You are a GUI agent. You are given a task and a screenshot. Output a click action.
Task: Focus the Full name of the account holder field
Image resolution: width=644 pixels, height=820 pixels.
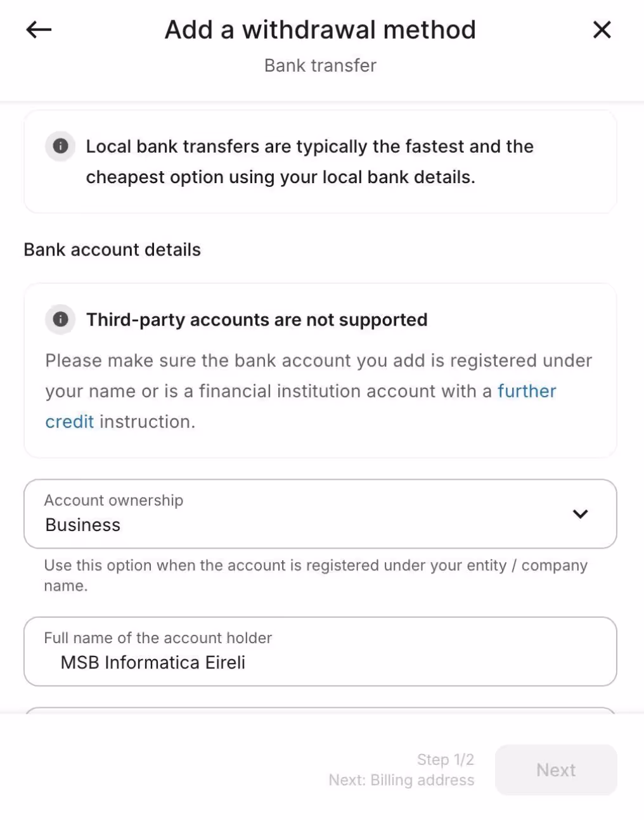coord(320,651)
